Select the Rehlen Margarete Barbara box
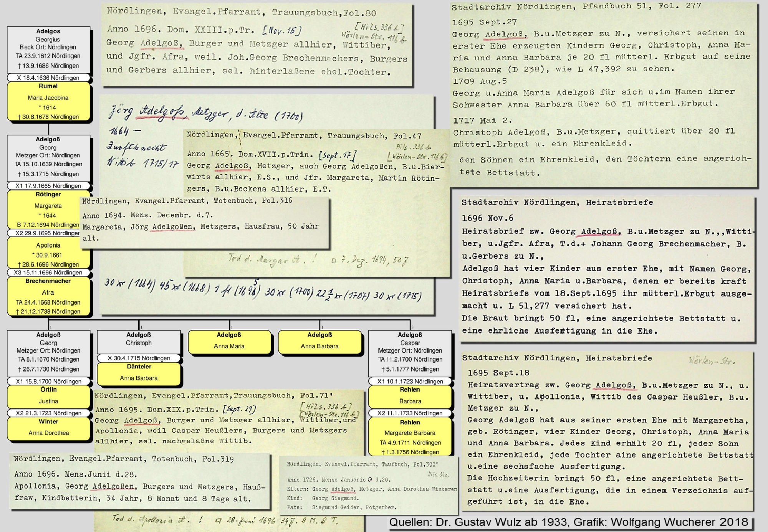 (410, 437)
